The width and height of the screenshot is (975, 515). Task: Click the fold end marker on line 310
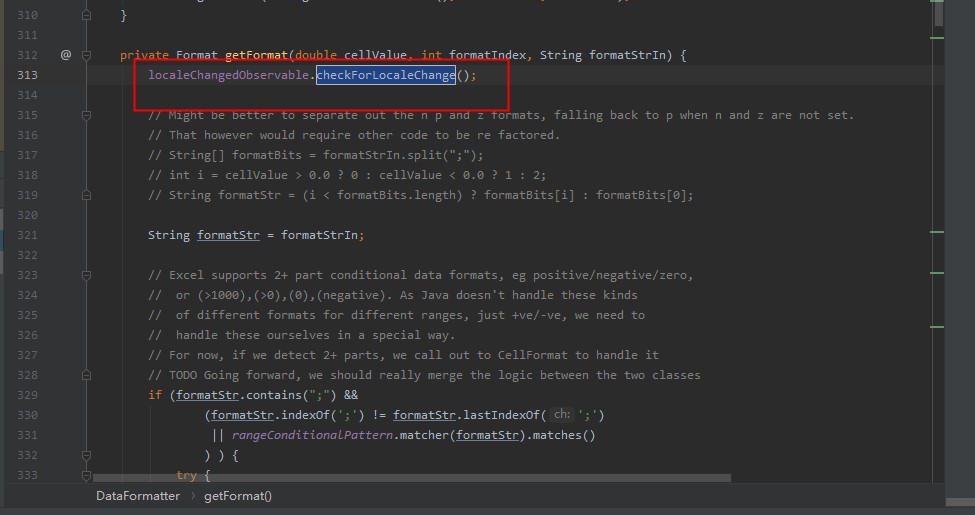pyautogui.click(x=86, y=15)
